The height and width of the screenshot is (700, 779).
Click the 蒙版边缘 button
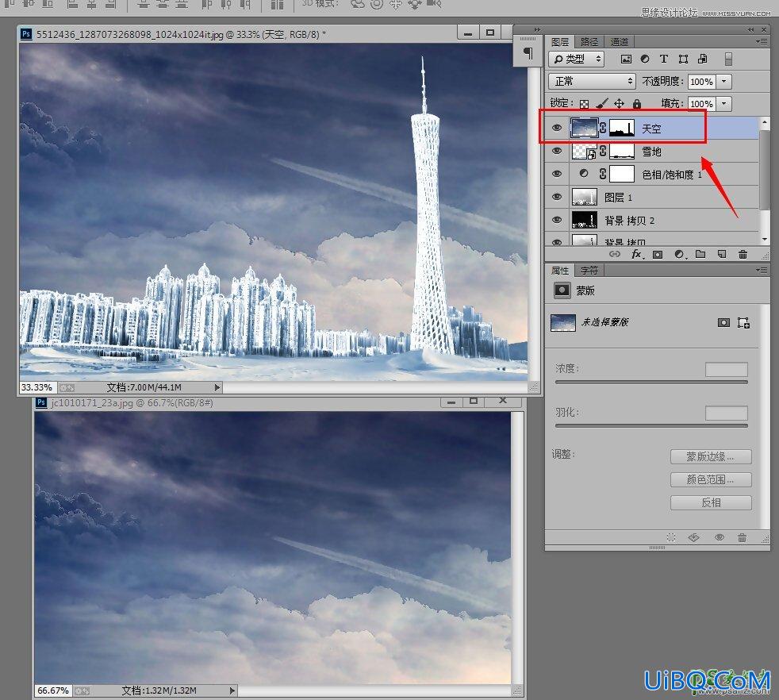pos(711,456)
